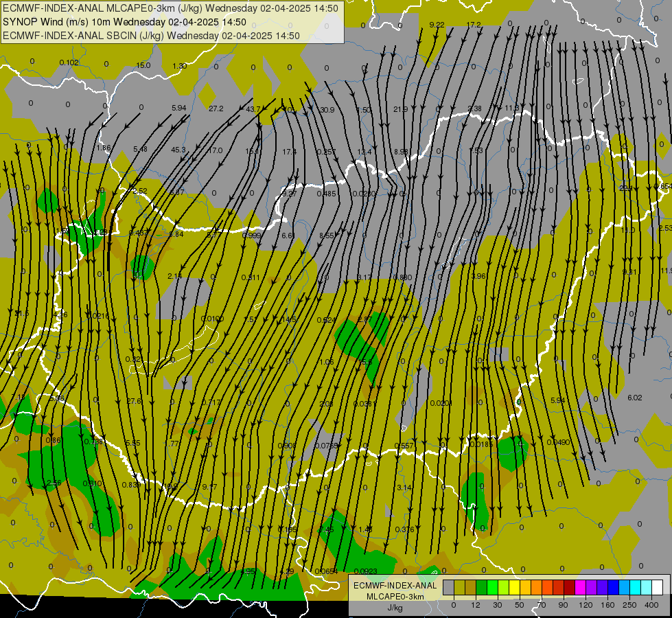
Task: Pick the magenta legend swatch before tick 120
Action: (580, 588)
